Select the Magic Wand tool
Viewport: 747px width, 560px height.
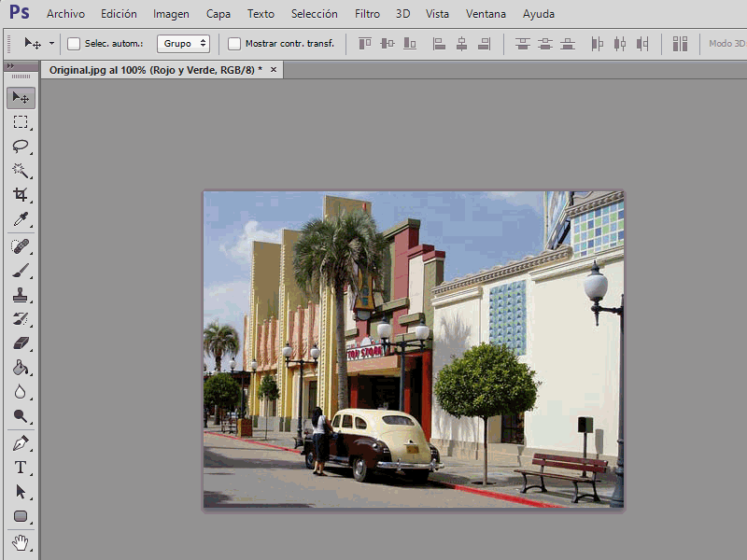pos(21,171)
